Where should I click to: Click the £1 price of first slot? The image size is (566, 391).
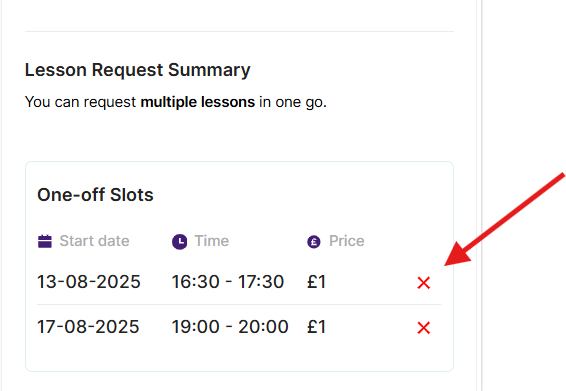click(x=317, y=282)
